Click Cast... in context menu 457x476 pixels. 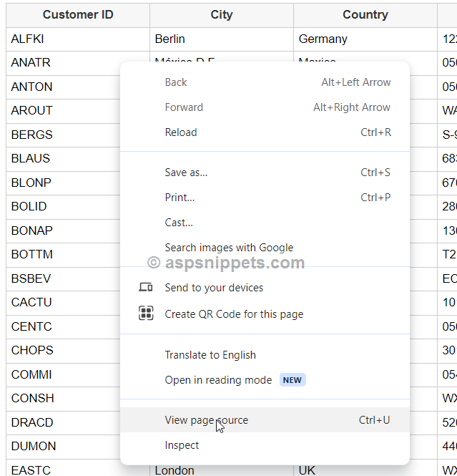click(x=179, y=223)
